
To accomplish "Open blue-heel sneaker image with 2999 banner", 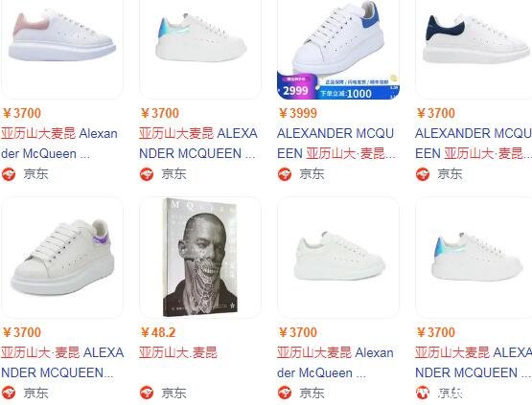I will (338, 50).
